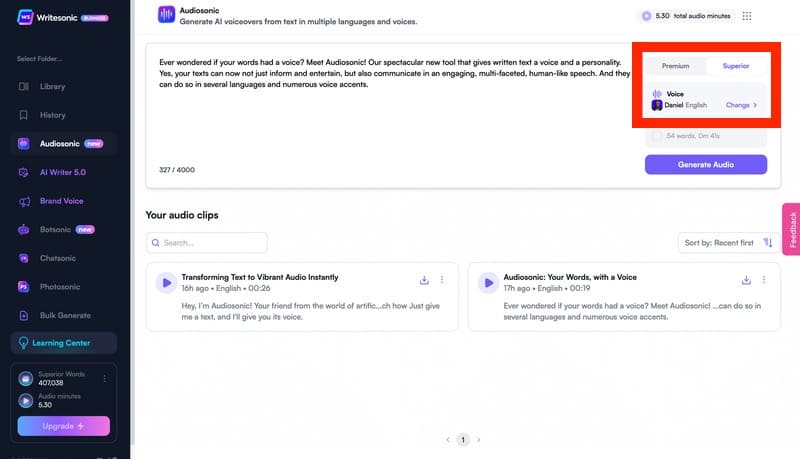Click the AI Writer icon
The image size is (800, 459).
23,172
